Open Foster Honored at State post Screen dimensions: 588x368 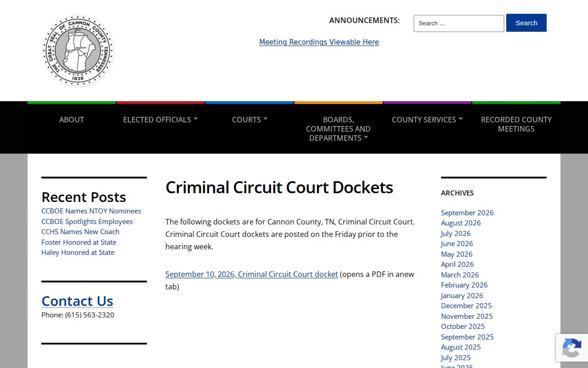coord(79,242)
